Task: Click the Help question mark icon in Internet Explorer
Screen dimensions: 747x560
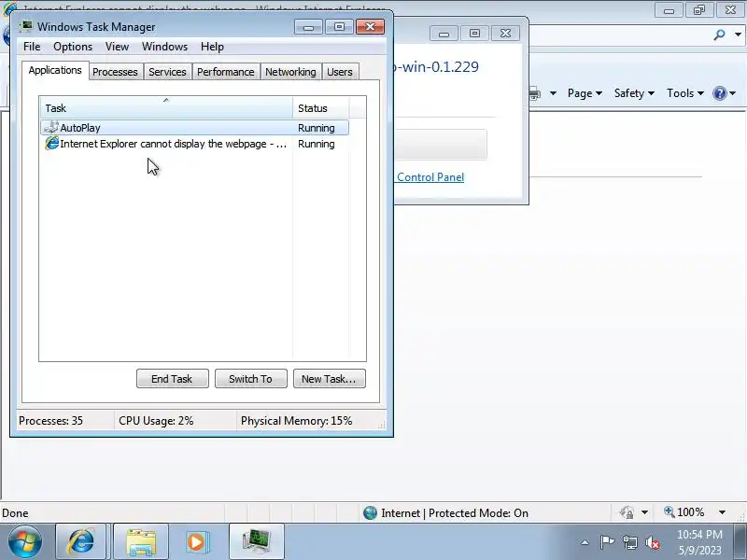Action: pyautogui.click(x=719, y=93)
